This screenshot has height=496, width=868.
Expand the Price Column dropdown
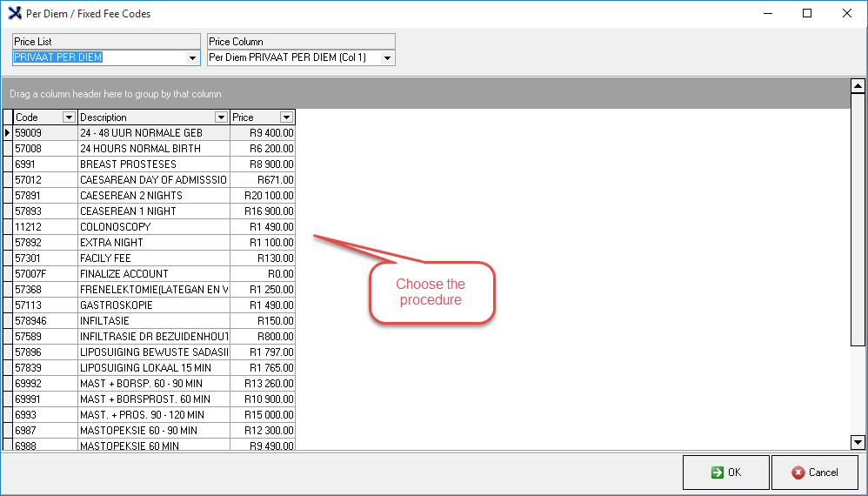(x=388, y=58)
